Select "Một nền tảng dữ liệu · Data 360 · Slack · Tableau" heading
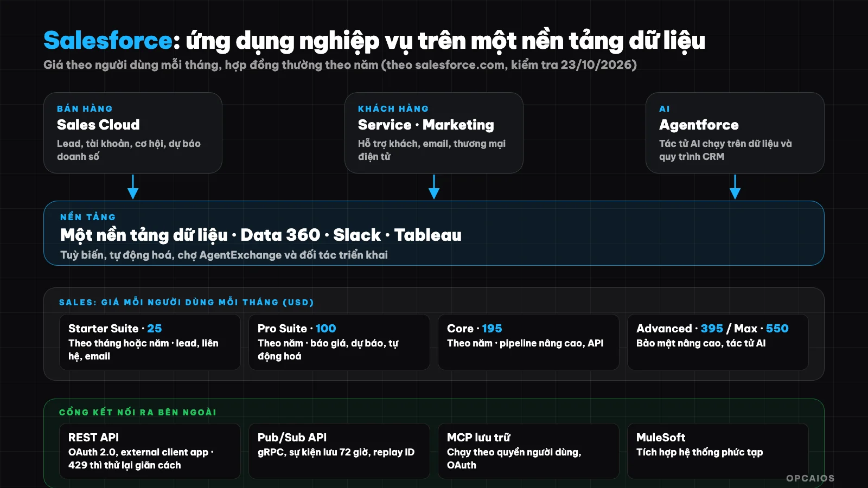This screenshot has width=868, height=488. (261, 235)
